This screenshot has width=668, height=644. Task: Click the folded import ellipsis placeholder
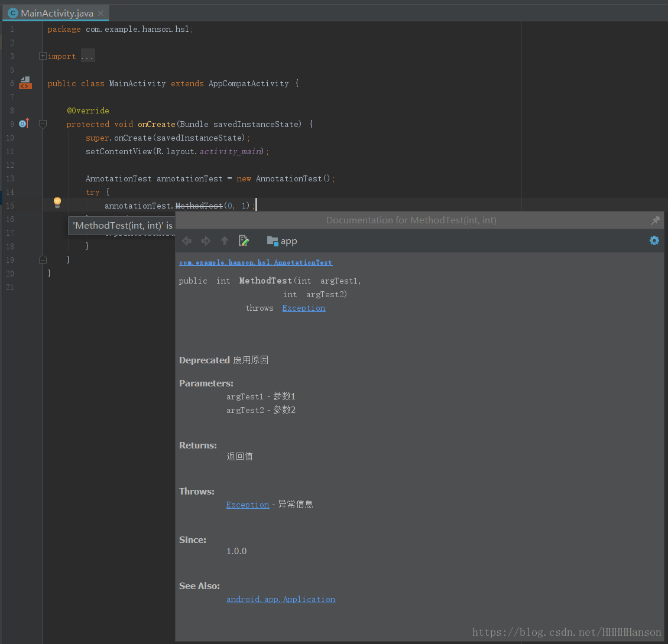pyautogui.click(x=87, y=56)
